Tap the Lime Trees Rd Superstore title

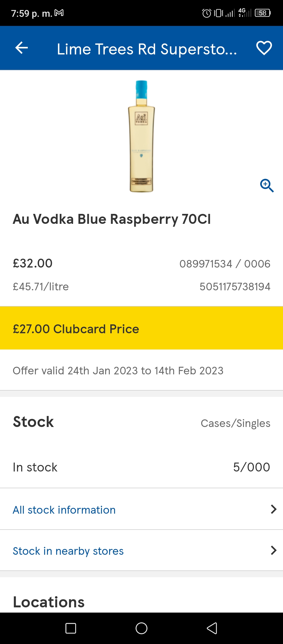tap(147, 49)
